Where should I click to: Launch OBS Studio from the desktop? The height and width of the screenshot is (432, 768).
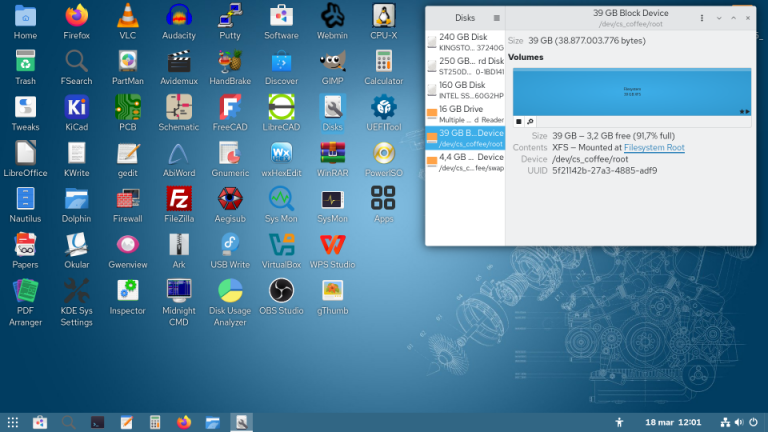[282, 295]
